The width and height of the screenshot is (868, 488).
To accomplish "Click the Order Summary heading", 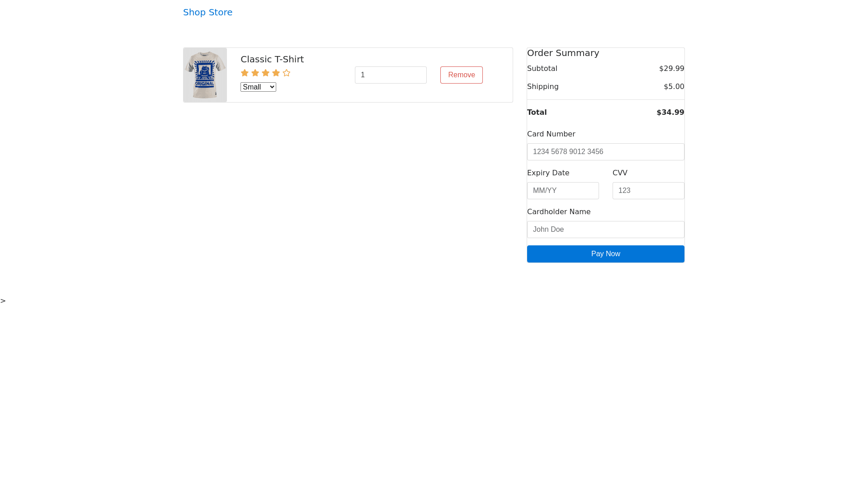I will pos(563,53).
